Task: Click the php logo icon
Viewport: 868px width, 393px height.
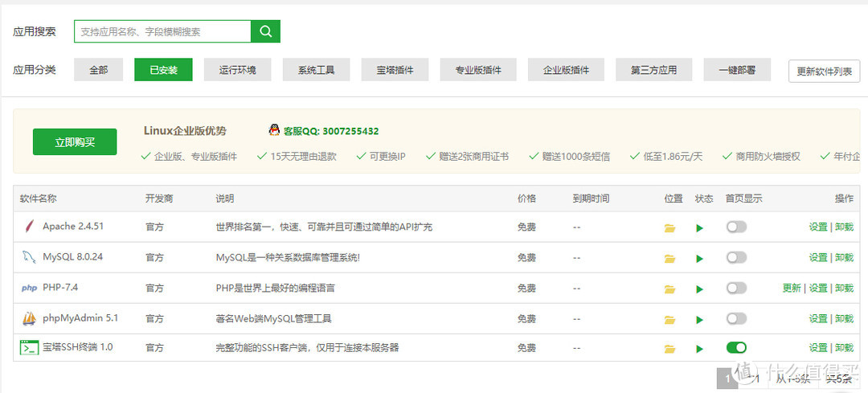Action: (29, 288)
